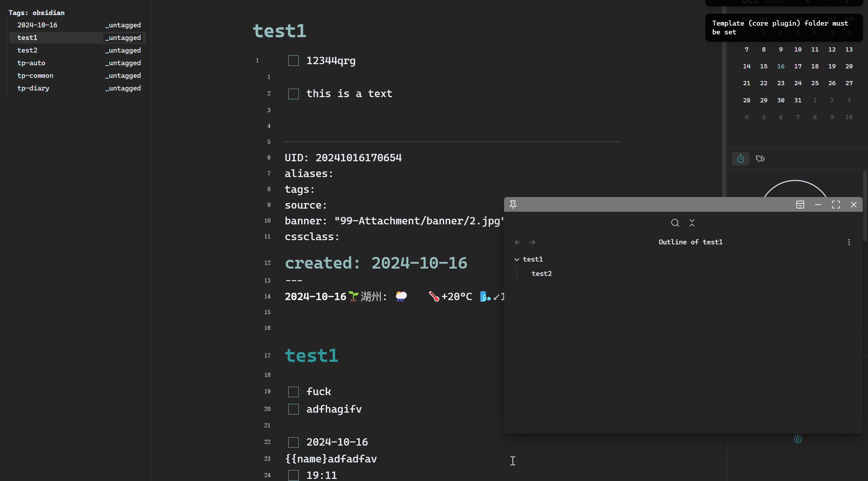This screenshot has height=481, width=868.
Task: Select day 16 in the calendar
Action: point(781,66)
